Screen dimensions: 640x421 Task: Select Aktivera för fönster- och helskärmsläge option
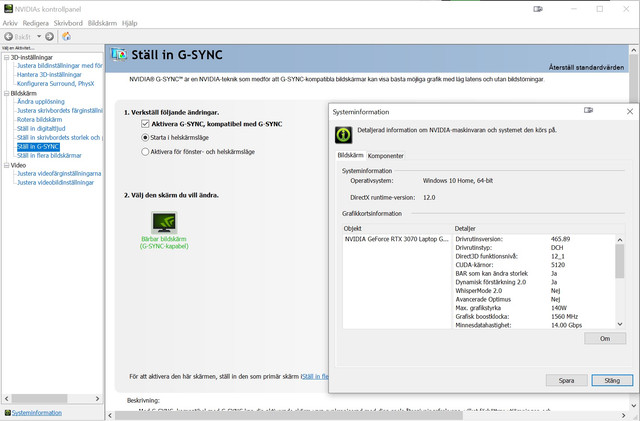click(x=145, y=152)
